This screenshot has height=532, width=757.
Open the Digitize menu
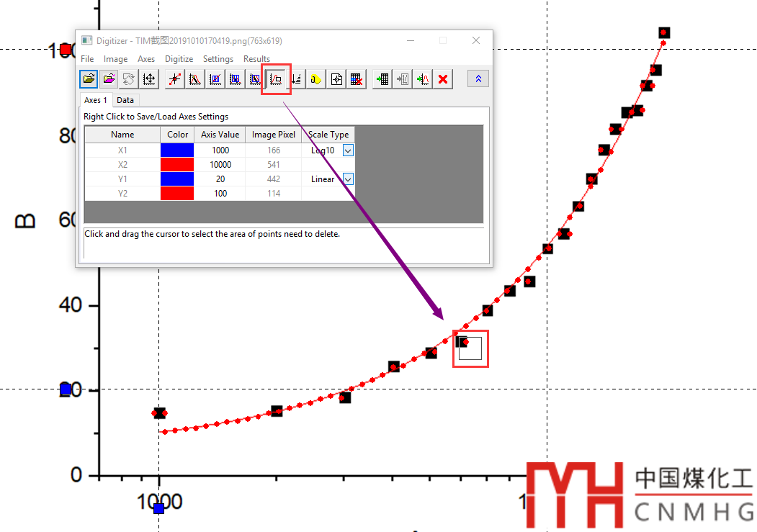tap(179, 59)
